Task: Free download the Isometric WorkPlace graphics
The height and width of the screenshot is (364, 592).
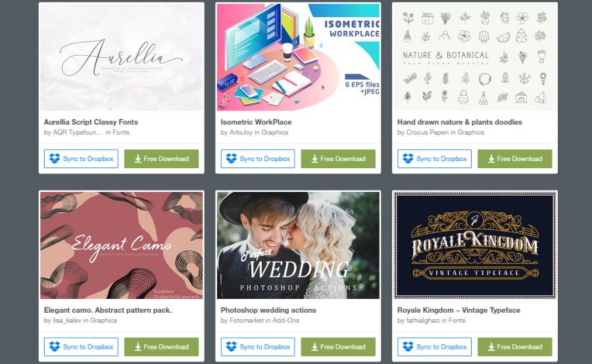Action: 338,159
